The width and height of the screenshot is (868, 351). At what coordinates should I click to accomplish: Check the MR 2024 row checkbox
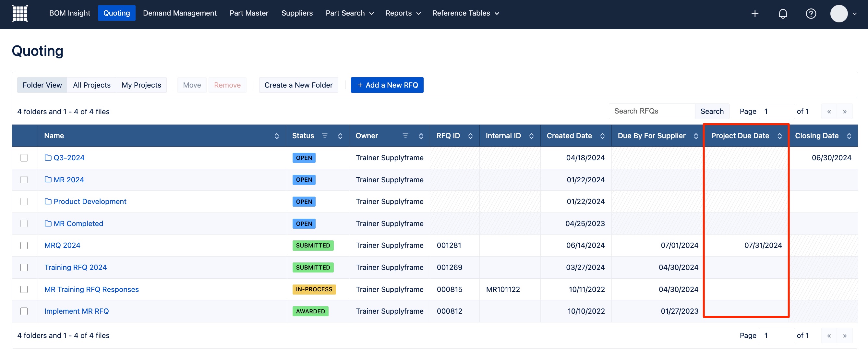(24, 179)
